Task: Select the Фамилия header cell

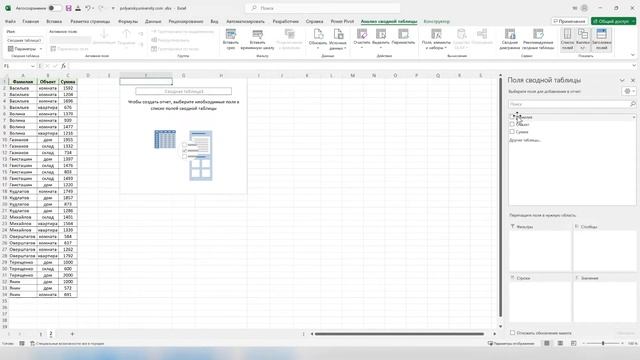Action: pyautogui.click(x=23, y=82)
